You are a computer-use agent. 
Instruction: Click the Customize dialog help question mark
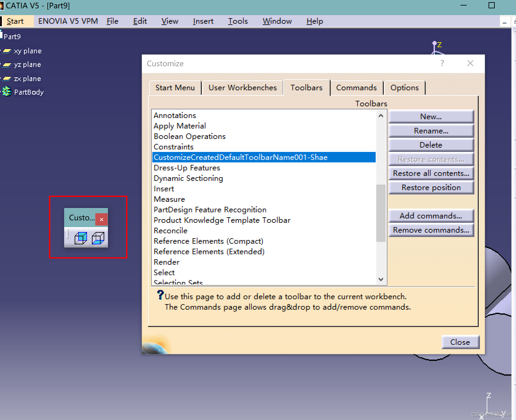(442, 63)
